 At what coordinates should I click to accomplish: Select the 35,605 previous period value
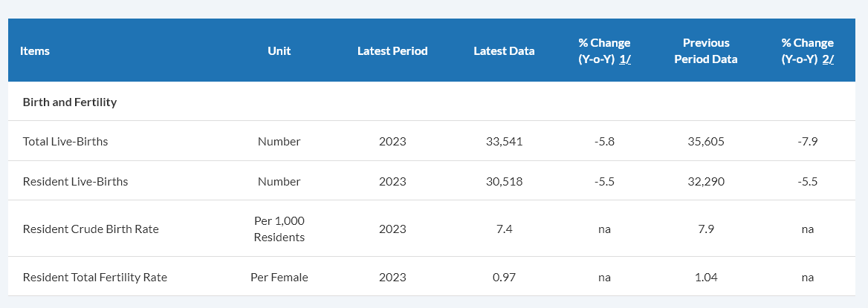click(706, 141)
